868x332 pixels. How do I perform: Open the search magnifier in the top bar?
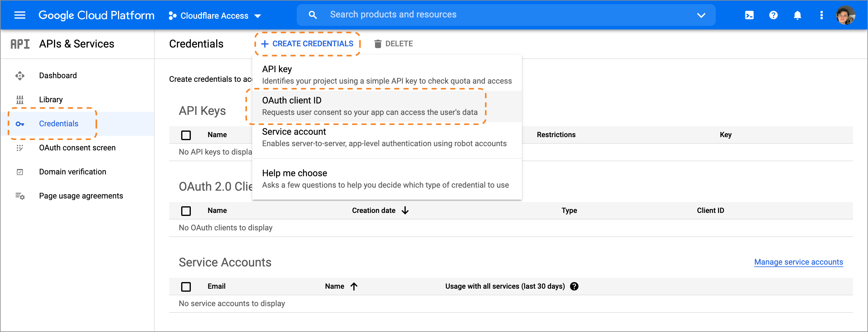(x=312, y=15)
